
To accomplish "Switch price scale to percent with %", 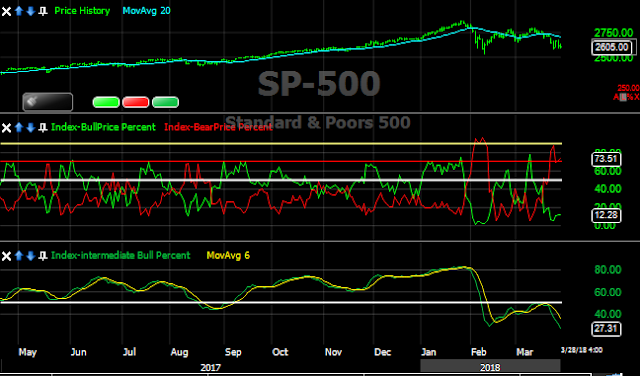I will 630,97.
